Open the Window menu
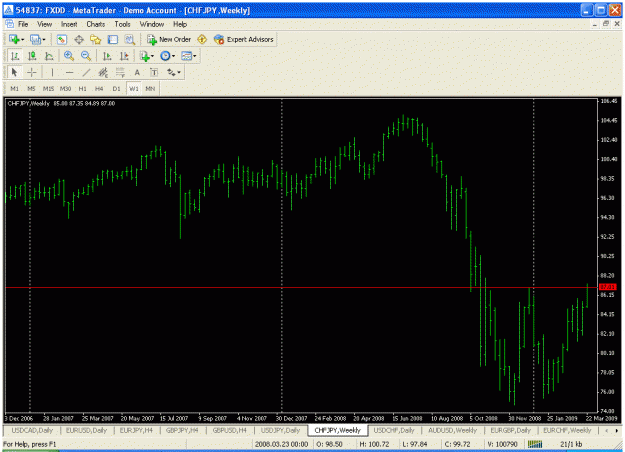Image resolution: width=625 pixels, height=452 pixels. pyautogui.click(x=151, y=24)
